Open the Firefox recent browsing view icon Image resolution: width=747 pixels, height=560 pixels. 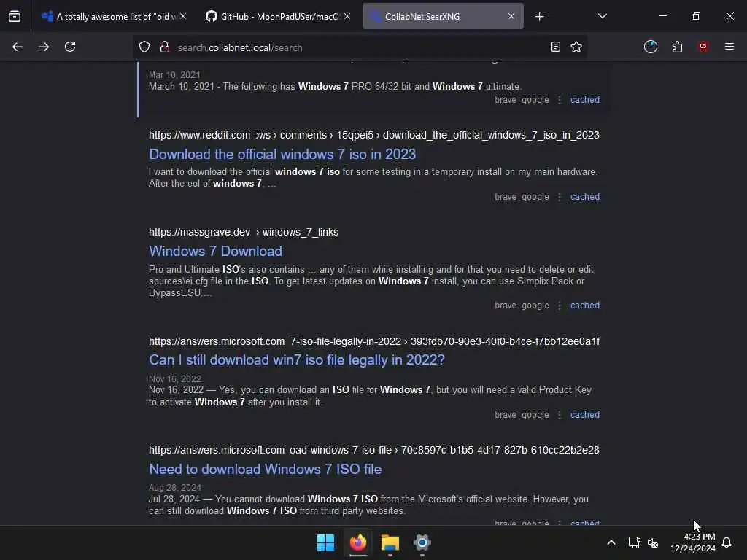point(15,16)
